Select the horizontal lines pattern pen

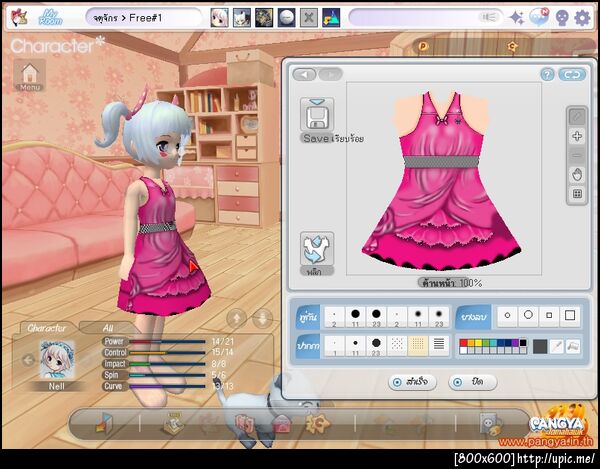point(439,346)
